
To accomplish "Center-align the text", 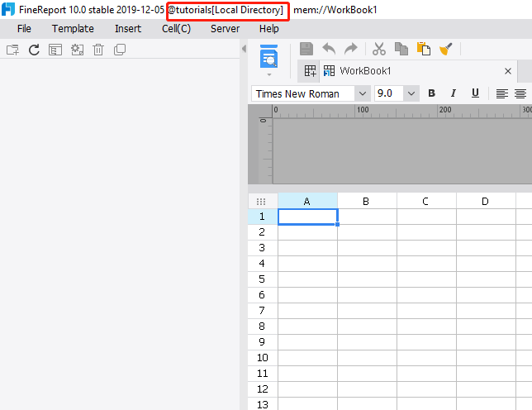I will pyautogui.click(x=520, y=93).
